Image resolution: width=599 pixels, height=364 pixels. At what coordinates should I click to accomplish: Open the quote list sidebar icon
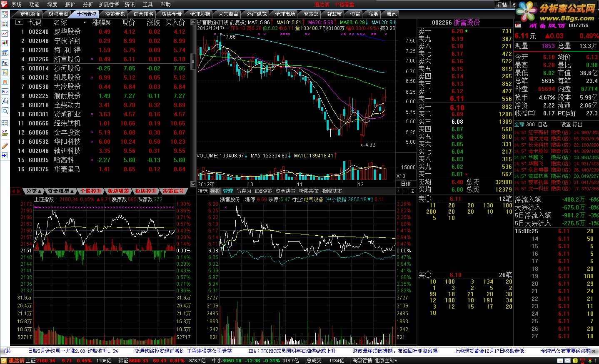click(x=5, y=14)
